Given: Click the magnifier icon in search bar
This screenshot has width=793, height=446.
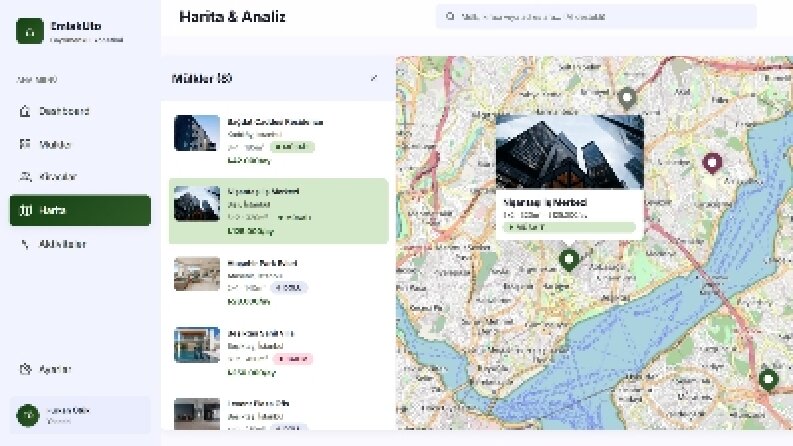Looking at the screenshot, I should (x=450, y=17).
